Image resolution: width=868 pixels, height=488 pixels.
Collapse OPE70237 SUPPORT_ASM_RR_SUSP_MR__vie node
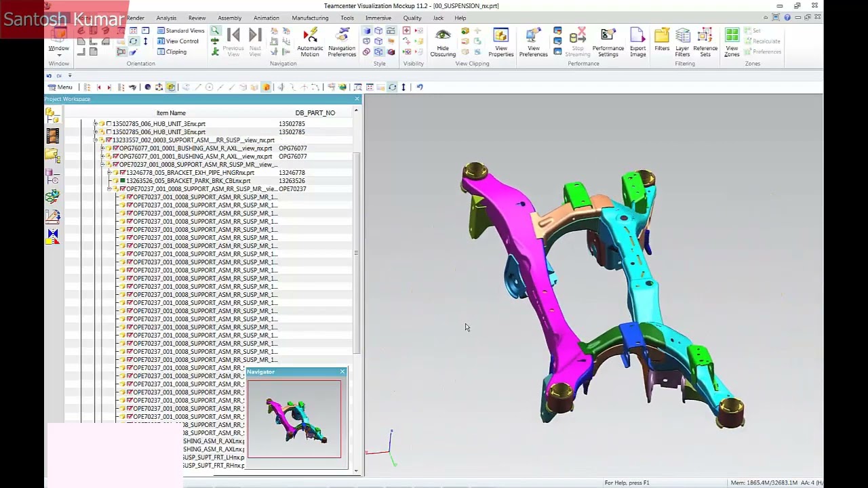click(109, 189)
